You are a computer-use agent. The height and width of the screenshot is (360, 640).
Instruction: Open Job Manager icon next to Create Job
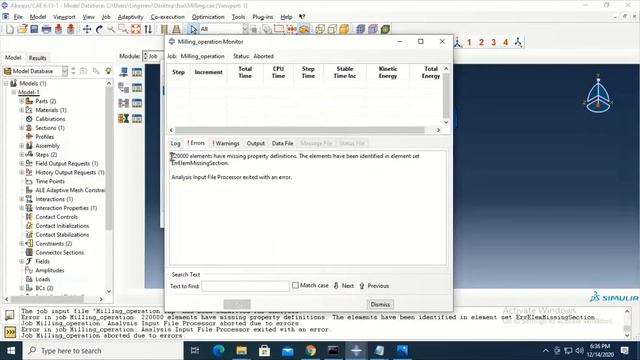click(137, 72)
